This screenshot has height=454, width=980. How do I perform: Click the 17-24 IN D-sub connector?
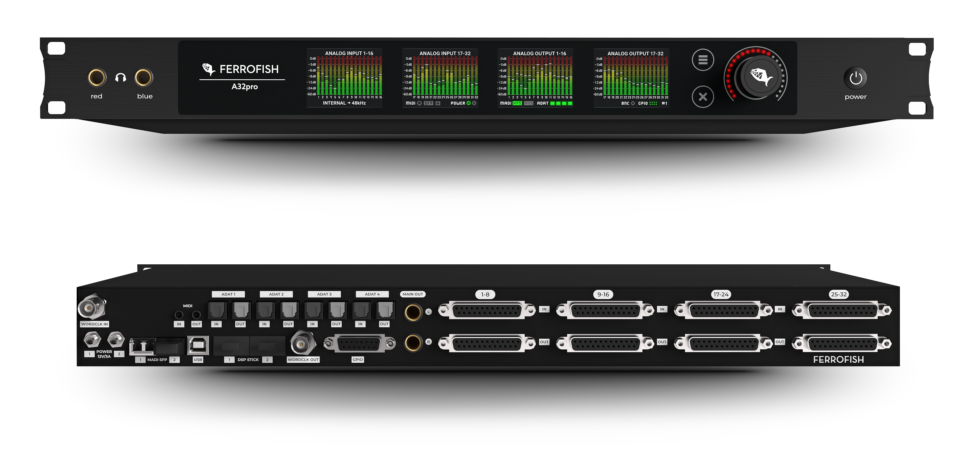(x=723, y=310)
